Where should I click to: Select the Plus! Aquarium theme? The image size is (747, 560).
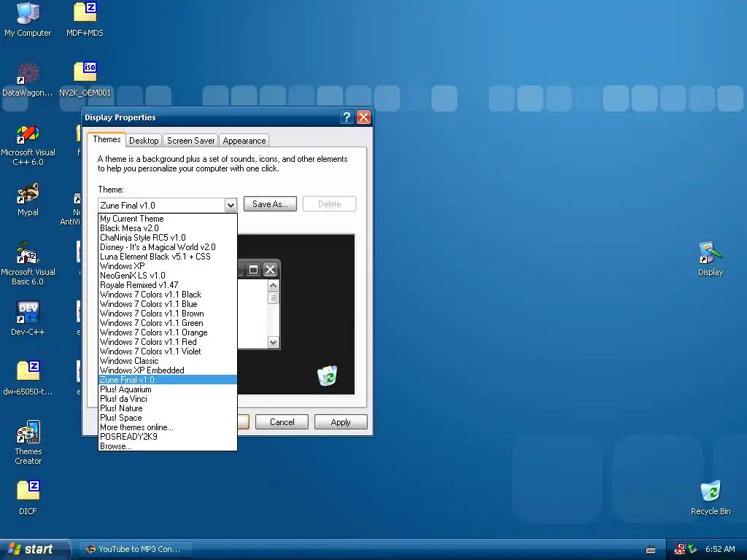coord(168,389)
